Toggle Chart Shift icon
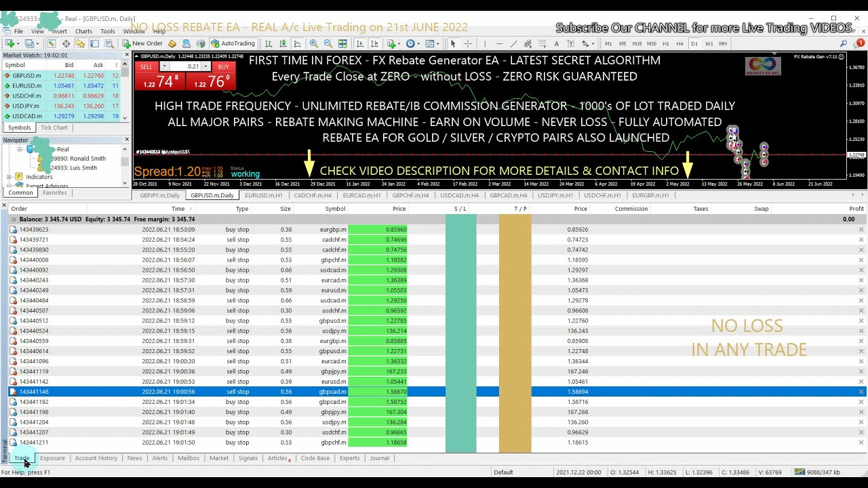This screenshot has height=488, width=868. pos(374,43)
